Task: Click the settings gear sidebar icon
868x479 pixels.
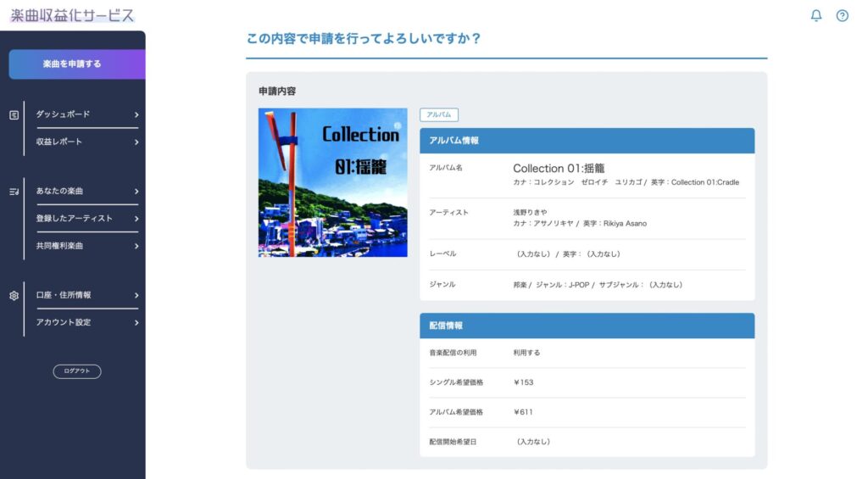Action: pyautogui.click(x=14, y=296)
